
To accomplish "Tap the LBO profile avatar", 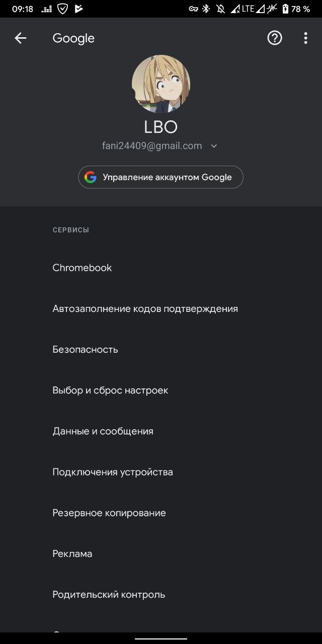I will click(161, 84).
